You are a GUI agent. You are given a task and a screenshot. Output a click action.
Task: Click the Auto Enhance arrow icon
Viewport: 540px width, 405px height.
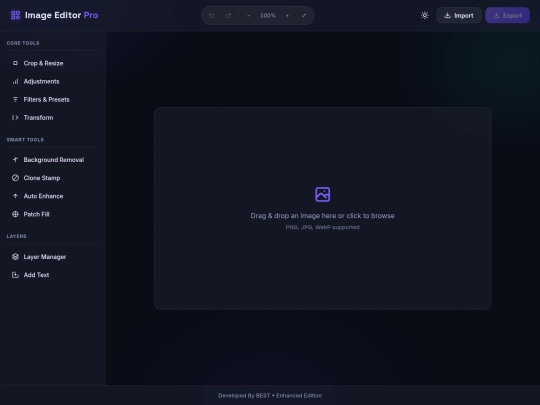click(15, 196)
